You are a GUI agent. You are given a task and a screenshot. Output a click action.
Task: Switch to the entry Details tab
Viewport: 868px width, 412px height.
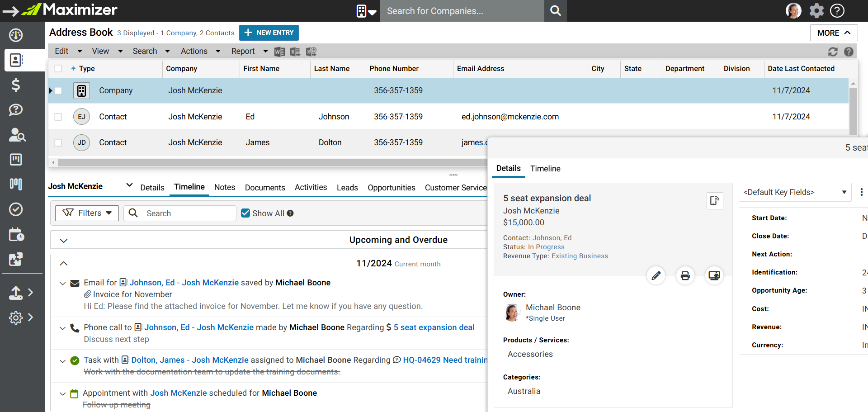click(x=152, y=188)
